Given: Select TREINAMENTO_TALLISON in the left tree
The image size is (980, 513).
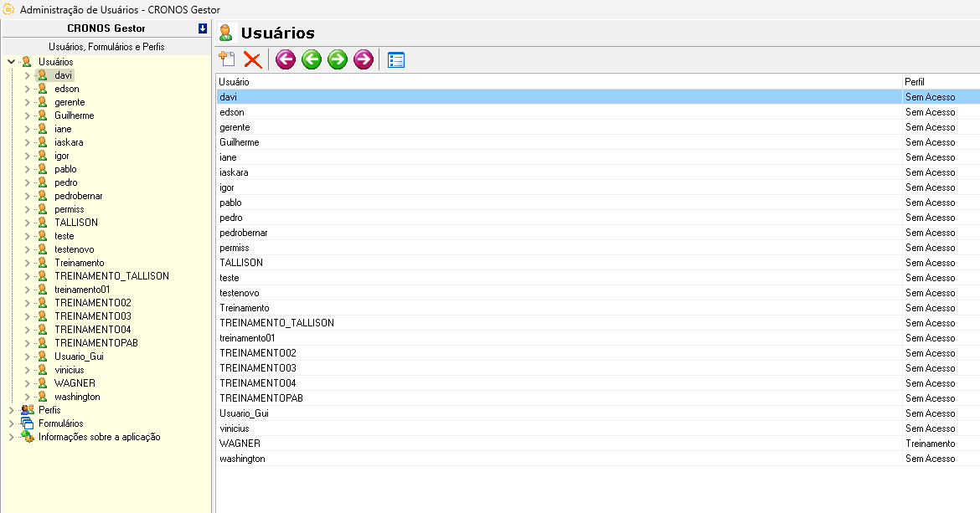Looking at the screenshot, I should [112, 276].
